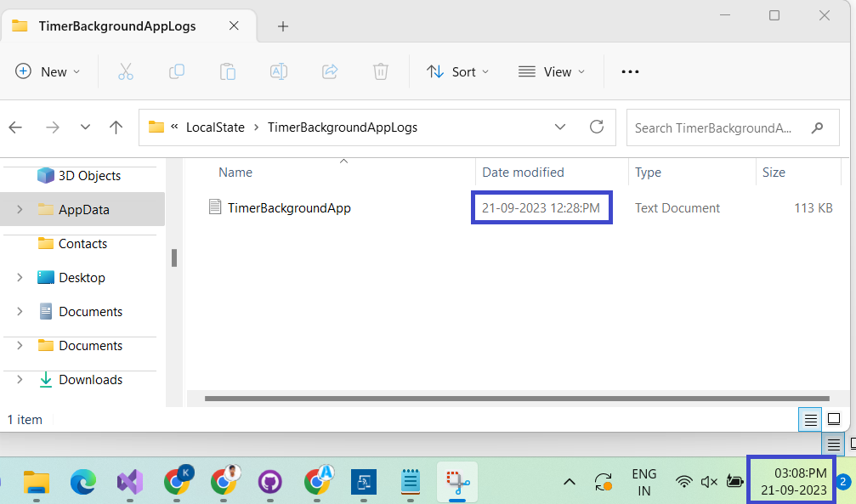Switch to large thumbnails view icon
The height and width of the screenshot is (504, 856).
[834, 419]
